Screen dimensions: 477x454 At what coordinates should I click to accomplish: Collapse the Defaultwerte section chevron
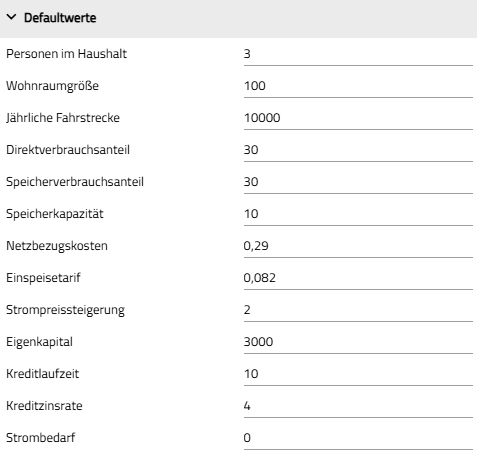point(11,17)
